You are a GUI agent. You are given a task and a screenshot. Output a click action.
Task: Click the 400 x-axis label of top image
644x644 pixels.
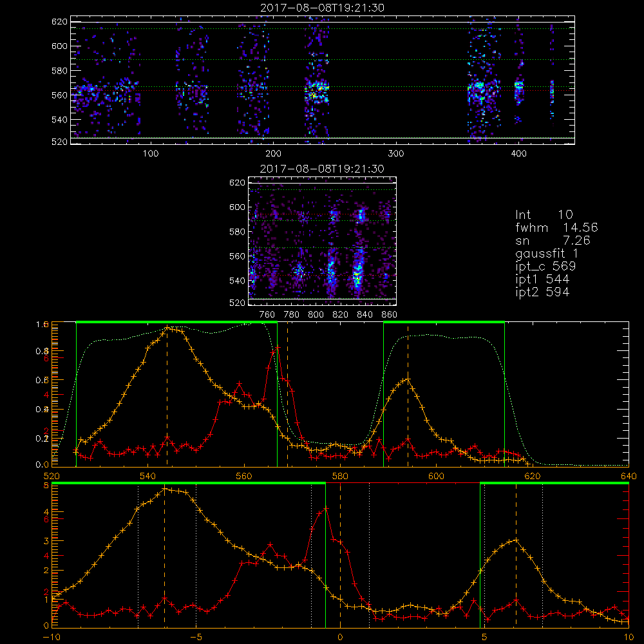[x=518, y=154]
